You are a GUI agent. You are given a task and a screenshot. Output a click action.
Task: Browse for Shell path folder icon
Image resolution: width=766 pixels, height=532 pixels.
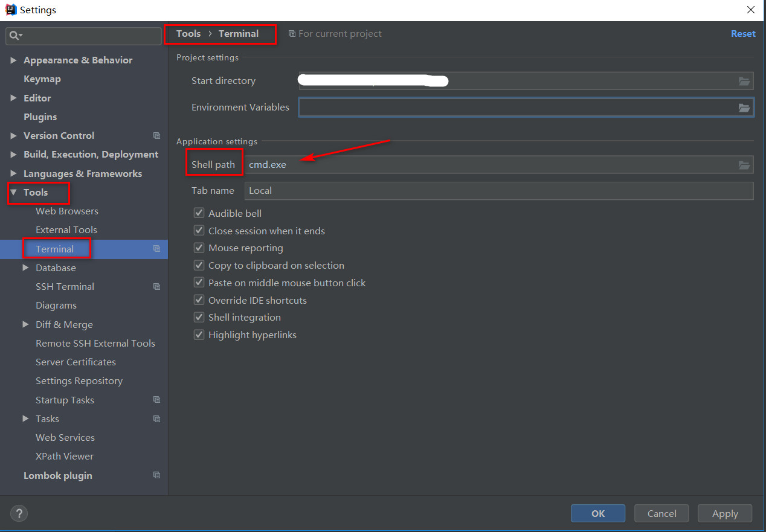744,165
